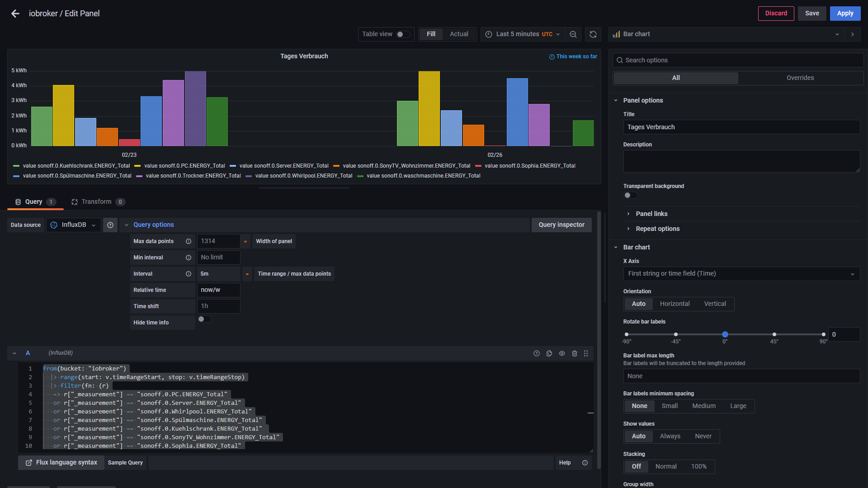868x488 pixels.
Task: Click the clock icon in time picker
Action: tap(489, 34)
